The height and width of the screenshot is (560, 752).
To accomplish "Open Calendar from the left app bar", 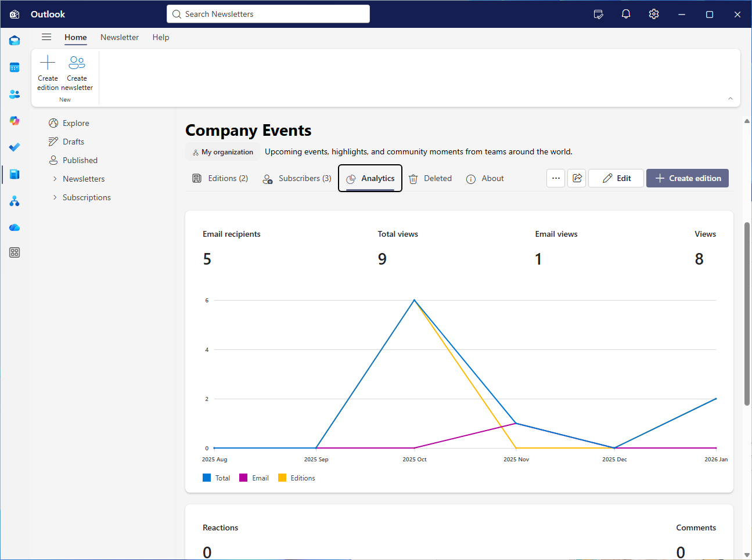I will (15, 68).
